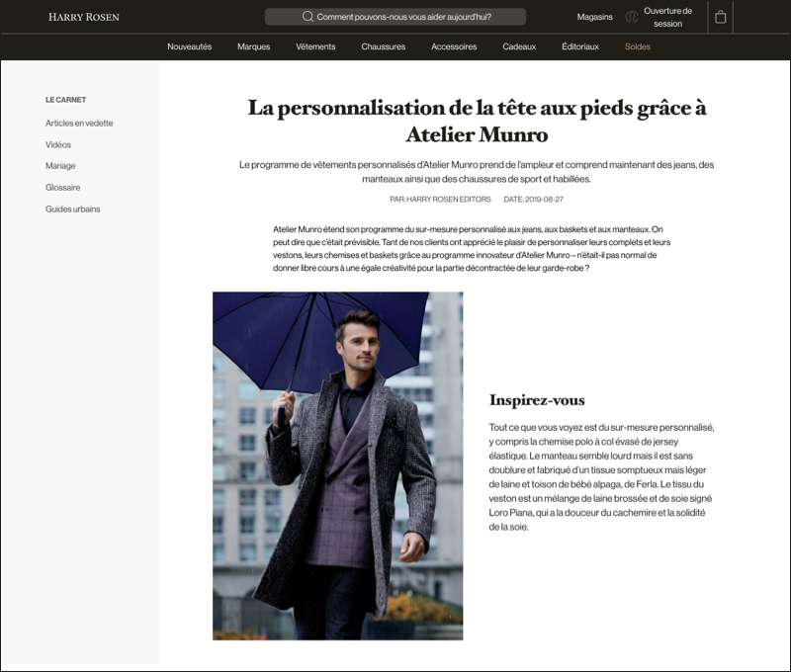The height and width of the screenshot is (672, 791).
Task: Open the Marques menu
Action: tap(254, 46)
